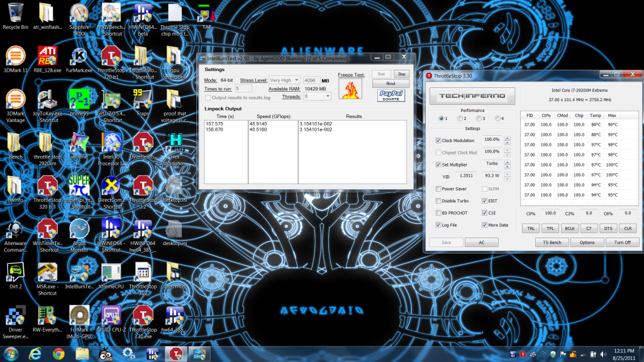This screenshot has width=644, height=362.
Task: Select the TAT desktop icon
Action: [x=206, y=18]
